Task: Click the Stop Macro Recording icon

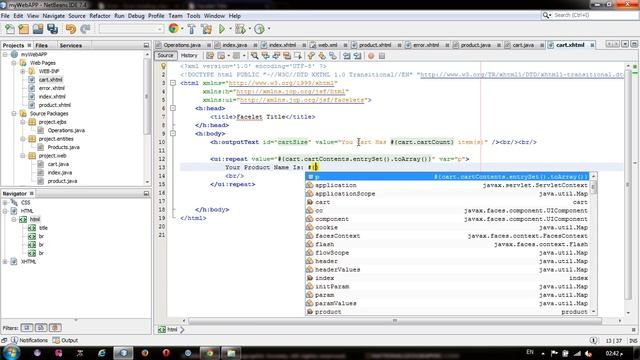Action: 382,56
